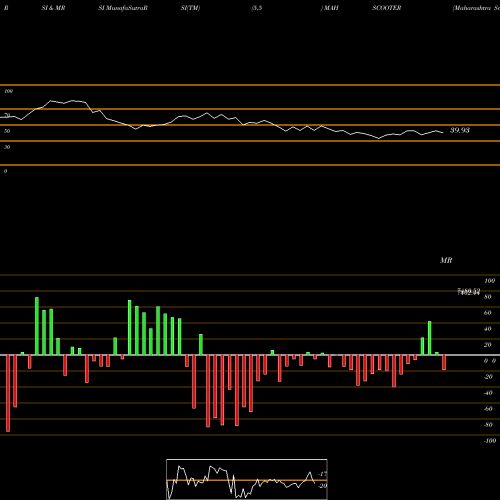
Task: Click the -100 label on the MR axis
Action: [x=490, y=441]
